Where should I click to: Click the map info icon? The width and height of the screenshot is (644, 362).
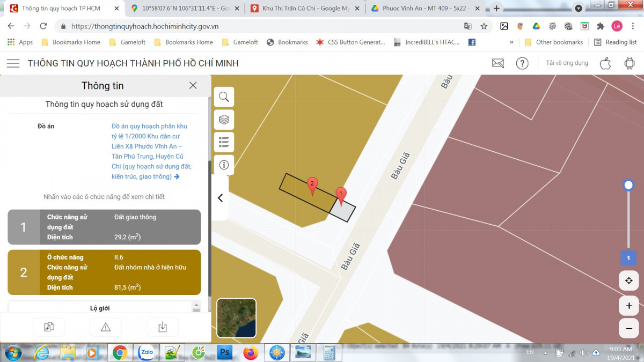click(224, 165)
